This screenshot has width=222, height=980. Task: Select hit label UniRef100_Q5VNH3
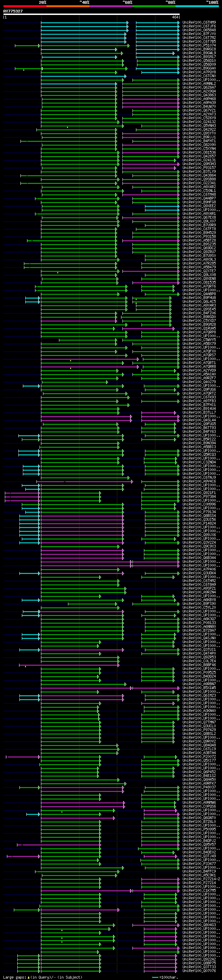pos(199,125)
